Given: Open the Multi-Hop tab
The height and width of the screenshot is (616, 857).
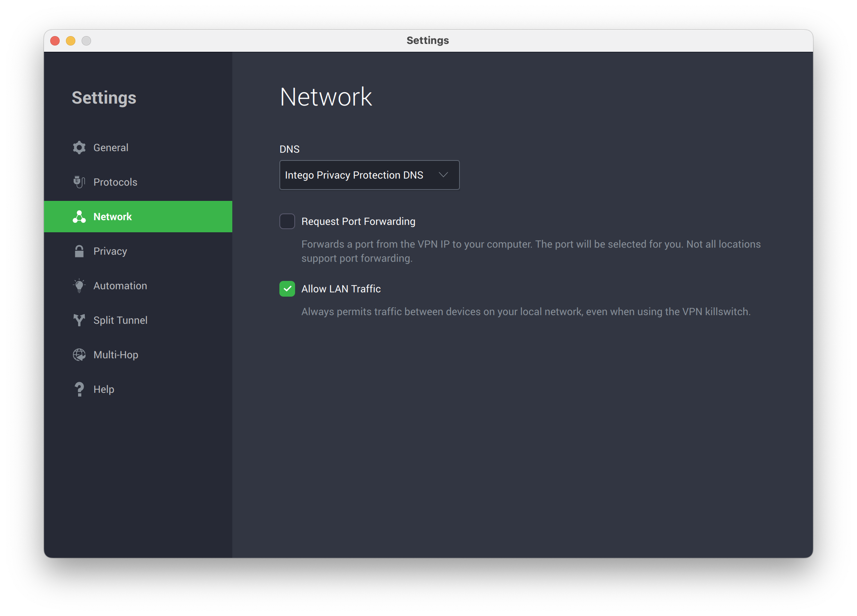Looking at the screenshot, I should (x=138, y=355).
